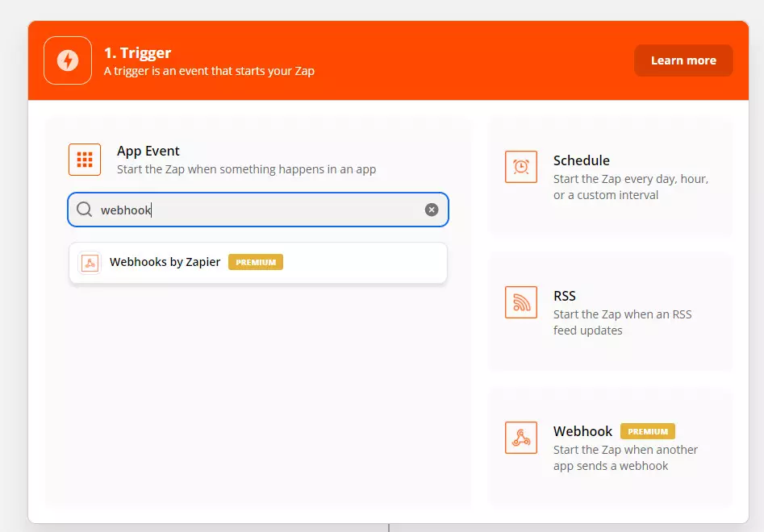Click inside the app search field
Screen dimensions: 764x532
(x=242, y=209)
